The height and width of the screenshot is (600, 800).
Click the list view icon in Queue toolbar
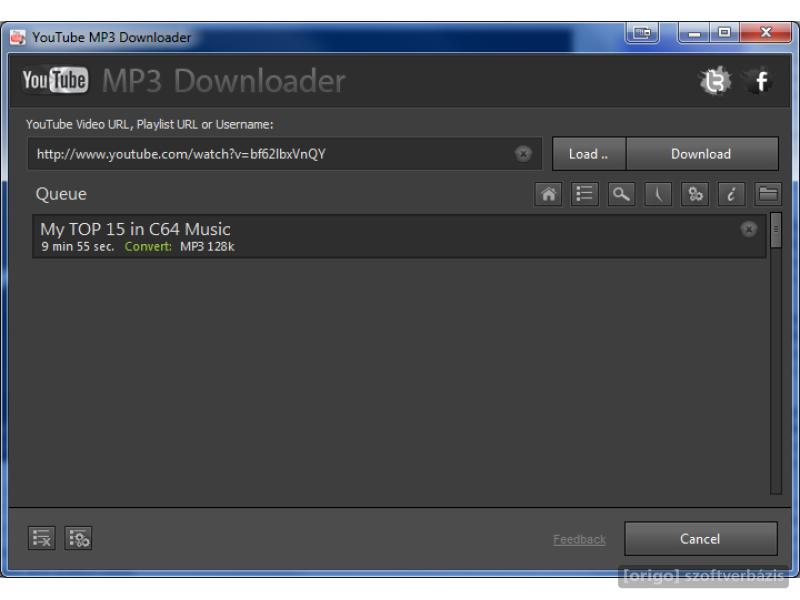585,194
